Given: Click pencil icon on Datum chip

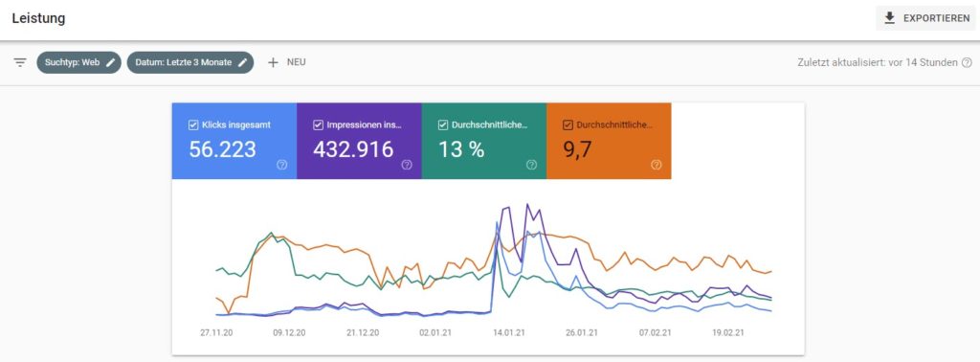Looking at the screenshot, I should tap(242, 62).
